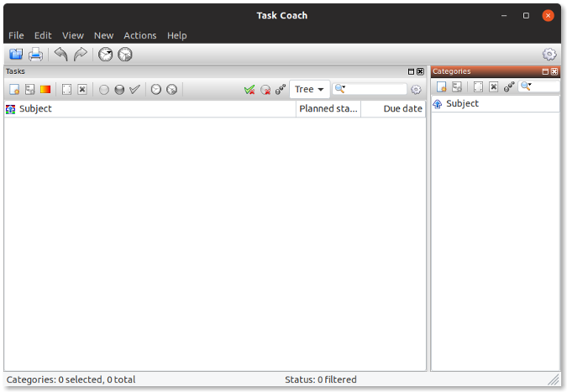Open the Actions menu
This screenshot has width=567, height=392.
click(139, 35)
